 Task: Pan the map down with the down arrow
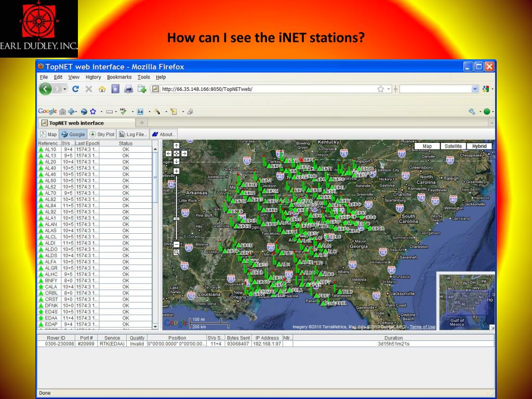click(177, 161)
